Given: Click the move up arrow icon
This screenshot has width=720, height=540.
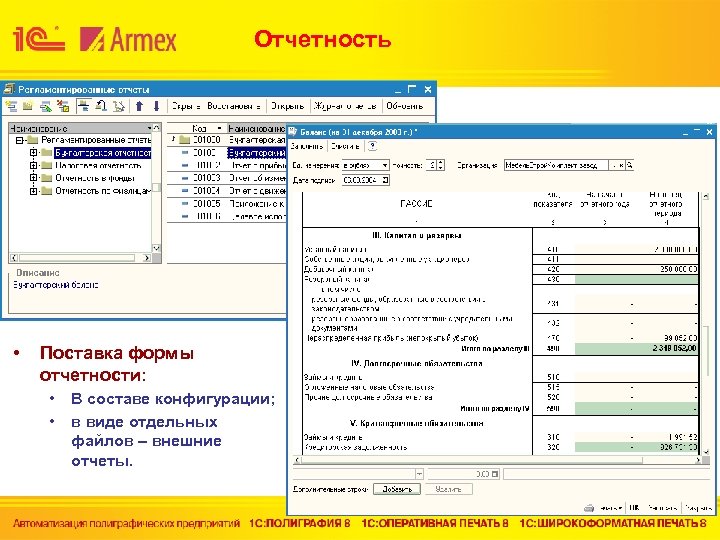Looking at the screenshot, I should click(140, 106).
